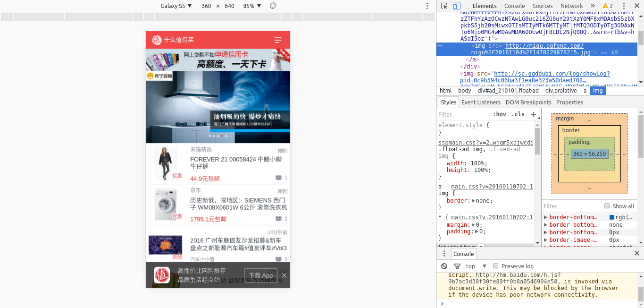Click the yellow warnings count icon
The width and height of the screenshot is (644, 308).
pyautogui.click(x=608, y=6)
